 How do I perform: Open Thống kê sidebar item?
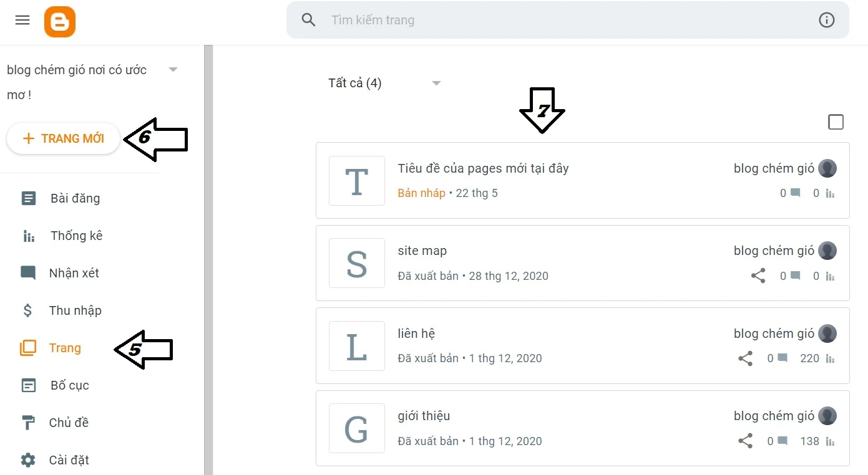[x=76, y=236]
